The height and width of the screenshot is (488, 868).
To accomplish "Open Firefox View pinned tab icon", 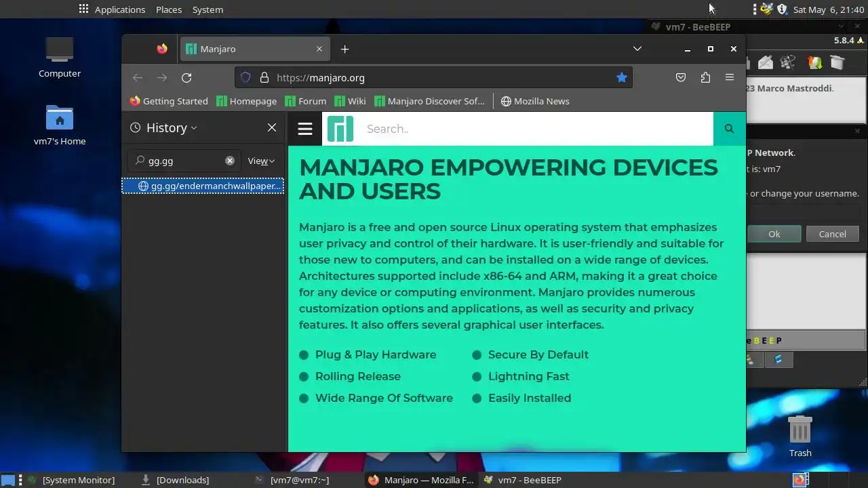I will pyautogui.click(x=162, y=49).
